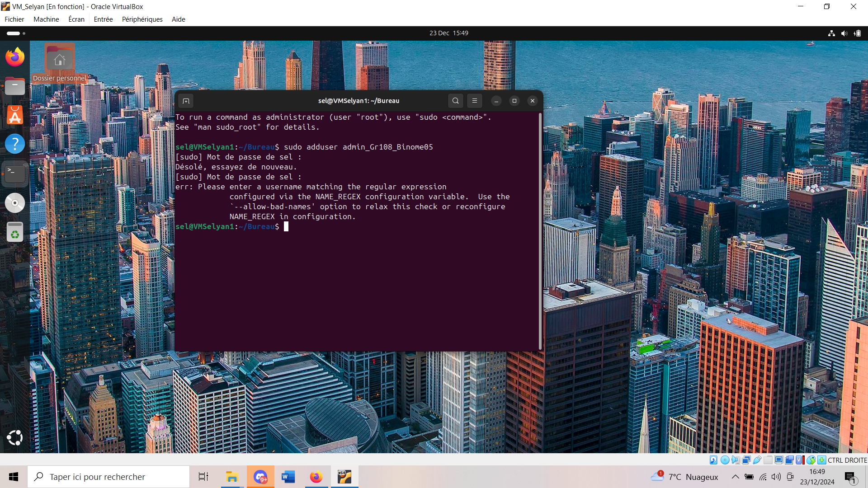Click the VirtualBox hard disk activity indicator
Image resolution: width=868 pixels, height=488 pixels.
point(713,460)
